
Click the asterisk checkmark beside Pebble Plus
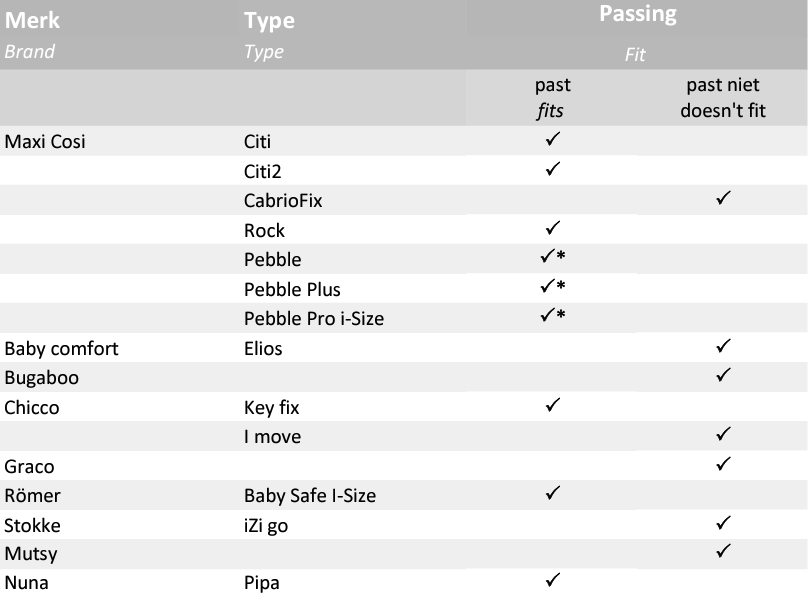(553, 288)
